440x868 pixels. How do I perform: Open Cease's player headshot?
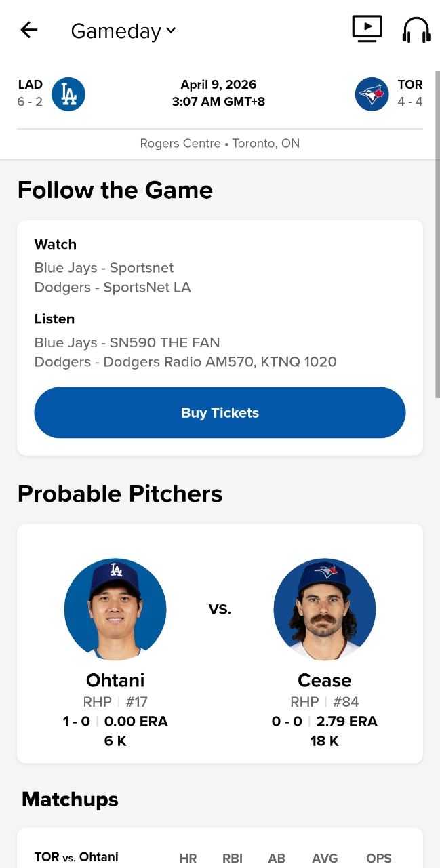(x=325, y=609)
